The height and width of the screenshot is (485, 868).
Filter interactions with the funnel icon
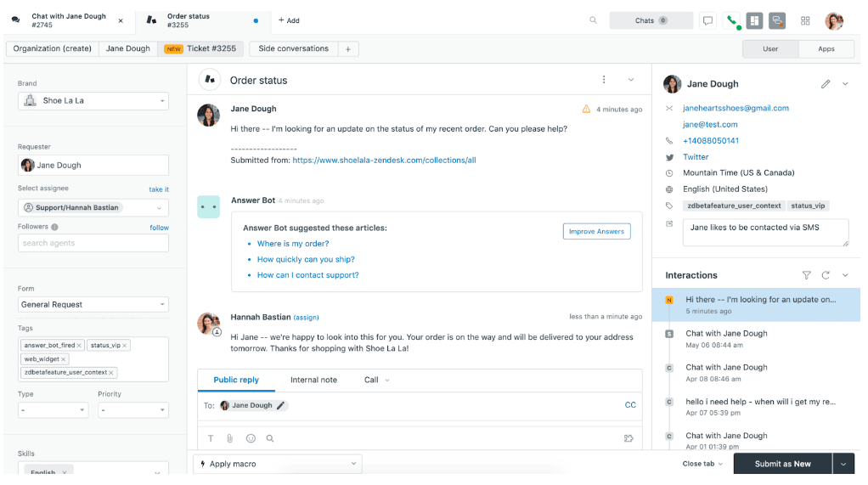tap(807, 275)
